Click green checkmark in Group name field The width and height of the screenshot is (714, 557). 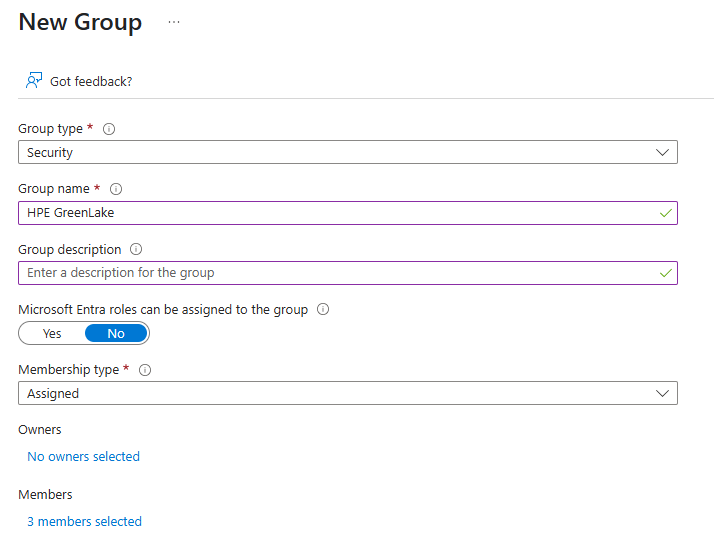pos(666,212)
